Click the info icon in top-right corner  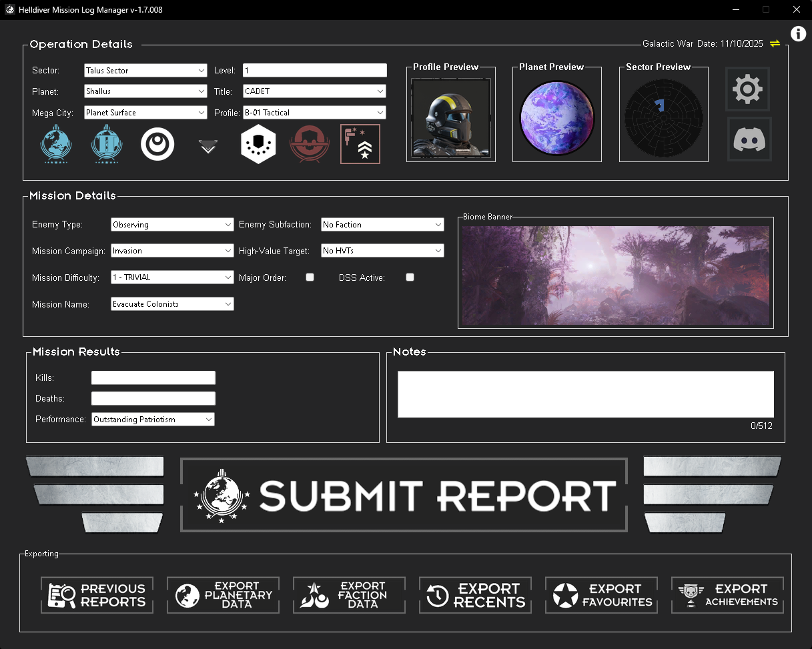(798, 34)
